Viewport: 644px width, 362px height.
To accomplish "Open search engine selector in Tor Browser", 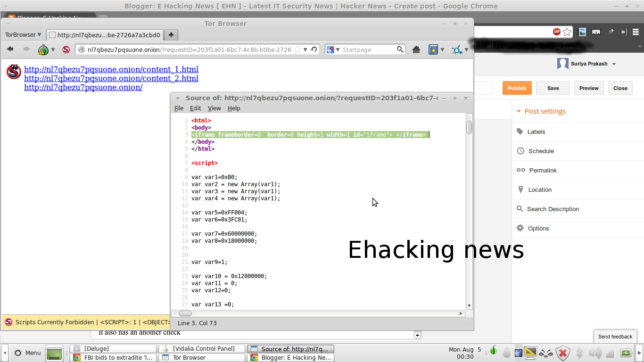I will 332,49.
